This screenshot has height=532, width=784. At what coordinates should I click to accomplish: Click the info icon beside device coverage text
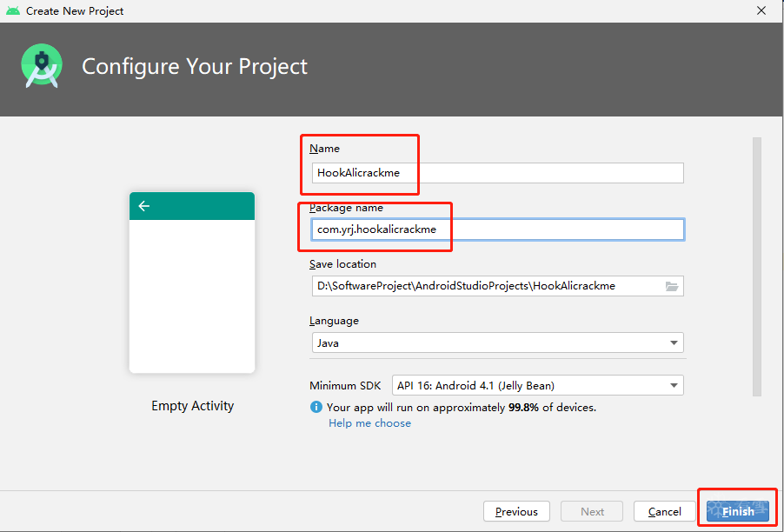tap(316, 407)
